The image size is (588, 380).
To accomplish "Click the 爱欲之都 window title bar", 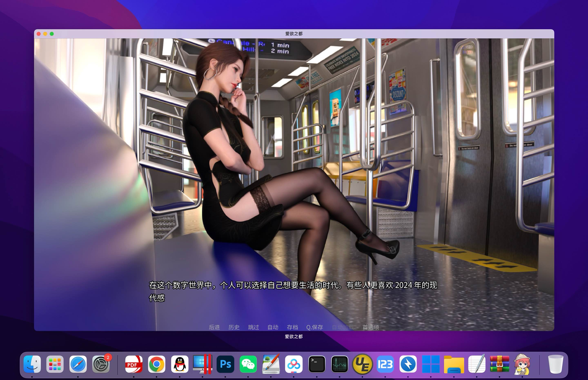I will tap(294, 34).
